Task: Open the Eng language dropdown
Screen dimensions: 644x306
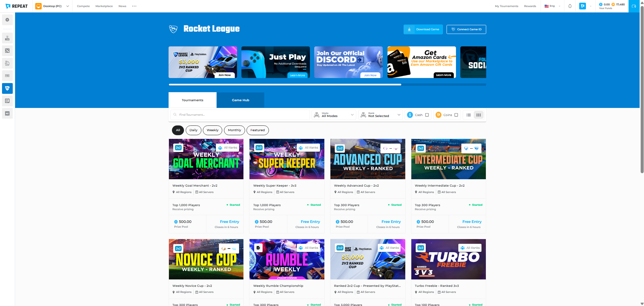Action: [x=553, y=6]
